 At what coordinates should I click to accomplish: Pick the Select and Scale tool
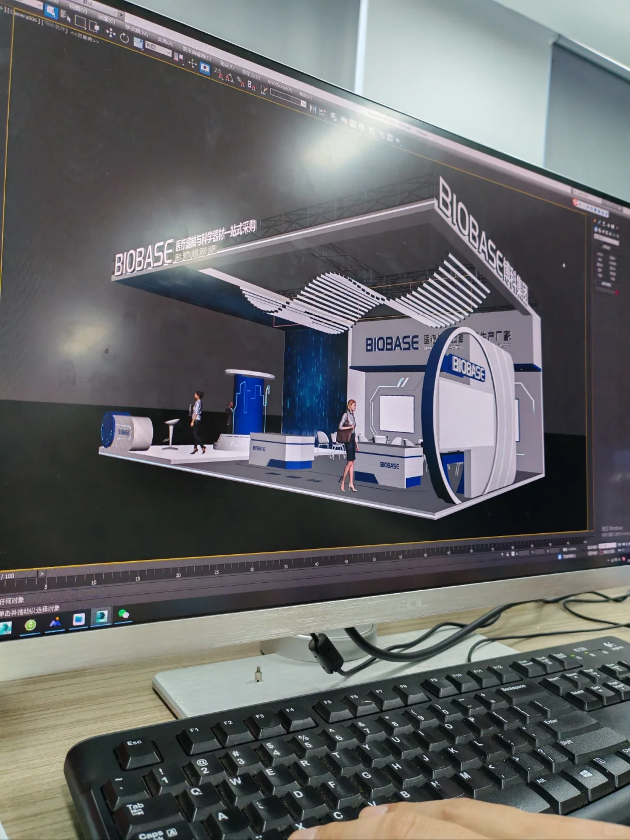[x=138, y=43]
